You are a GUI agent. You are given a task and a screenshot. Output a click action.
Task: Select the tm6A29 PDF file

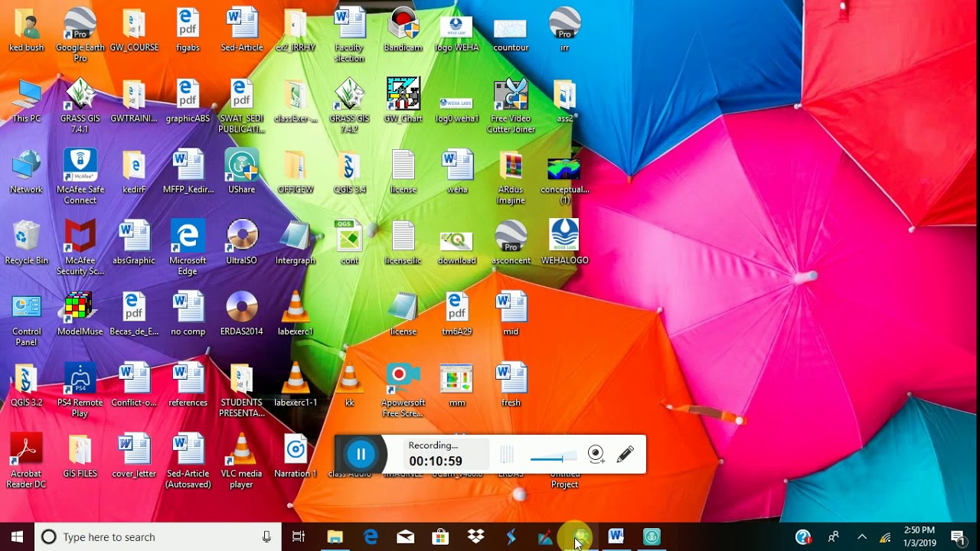[x=457, y=314]
